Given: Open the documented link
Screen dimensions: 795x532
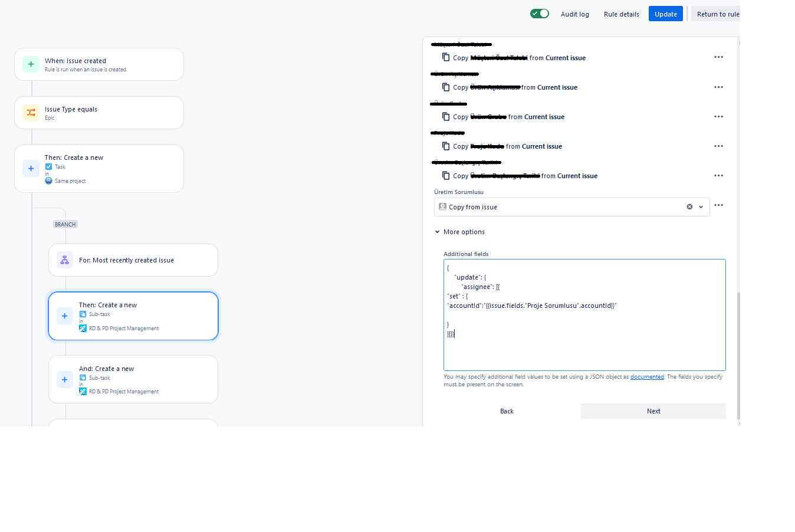Looking at the screenshot, I should click(x=647, y=377).
